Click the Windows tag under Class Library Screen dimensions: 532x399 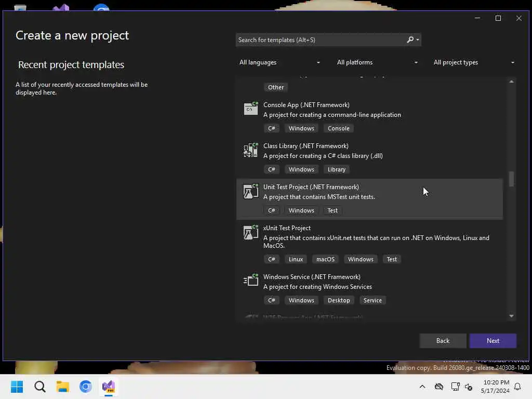[301, 169]
